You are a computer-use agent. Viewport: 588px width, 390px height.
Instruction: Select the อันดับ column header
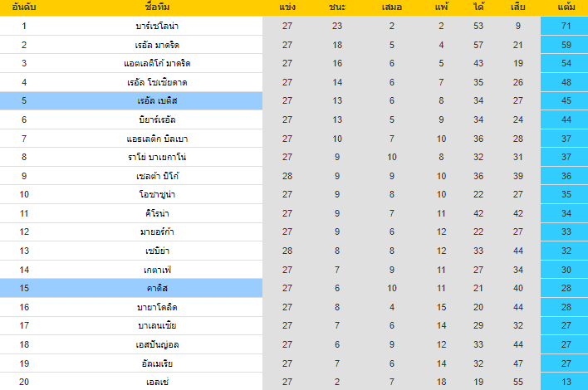pos(24,7)
